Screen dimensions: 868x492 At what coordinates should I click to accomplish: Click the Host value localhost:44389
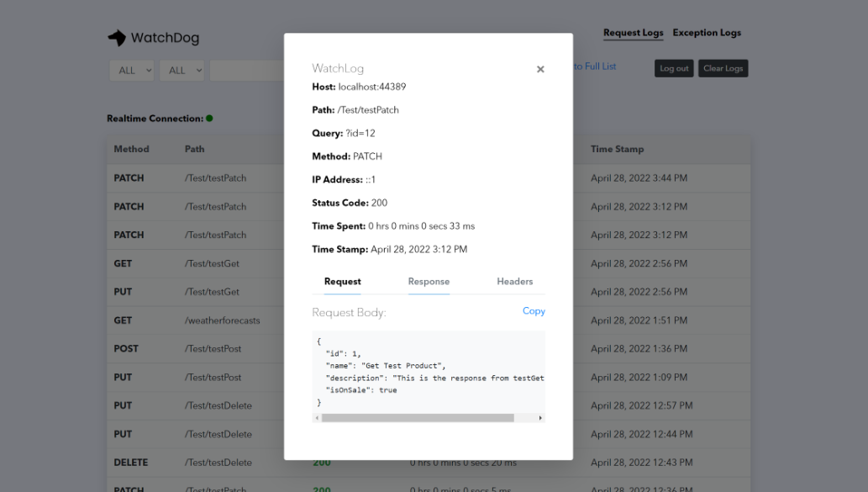(x=372, y=87)
